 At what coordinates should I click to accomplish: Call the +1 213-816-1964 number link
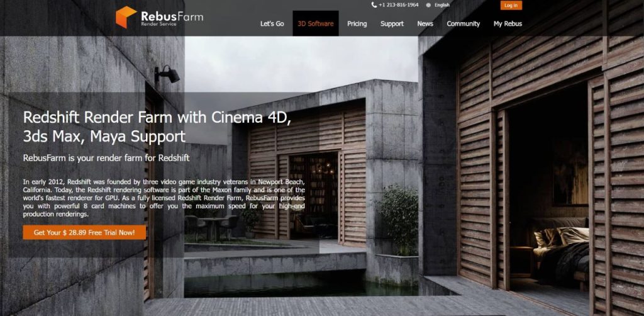tap(398, 5)
